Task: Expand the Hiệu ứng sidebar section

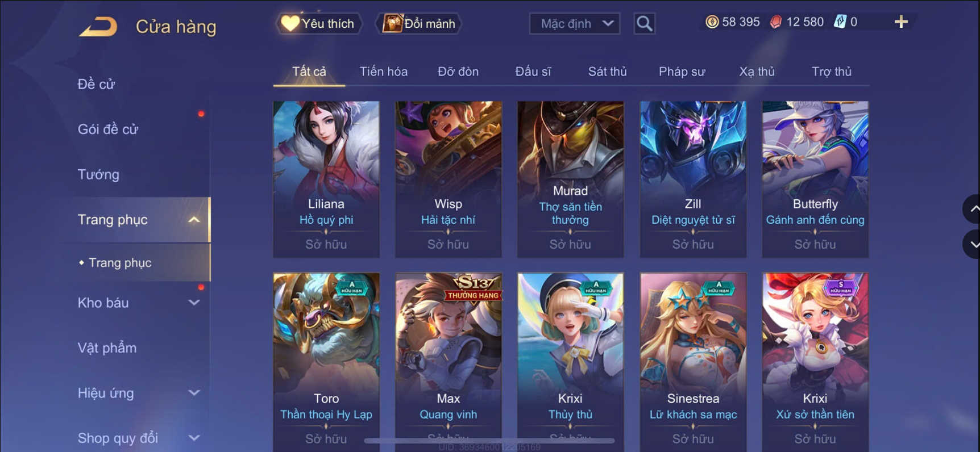Action: click(194, 393)
